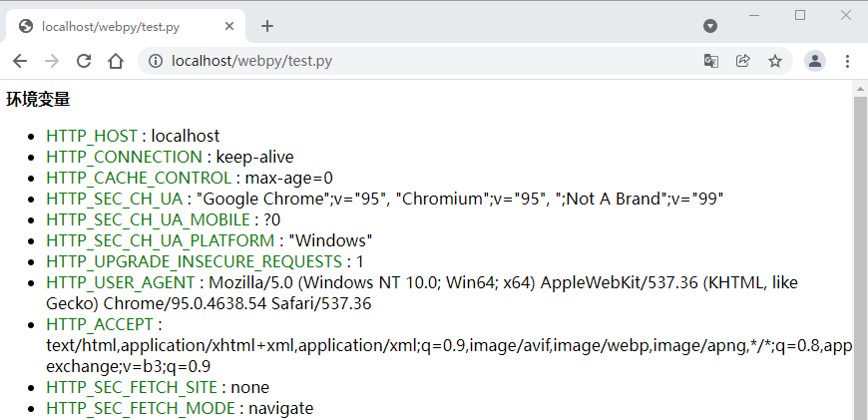This screenshot has height=420, width=868.
Task: Open a new tab with plus button
Action: pyautogui.click(x=267, y=26)
